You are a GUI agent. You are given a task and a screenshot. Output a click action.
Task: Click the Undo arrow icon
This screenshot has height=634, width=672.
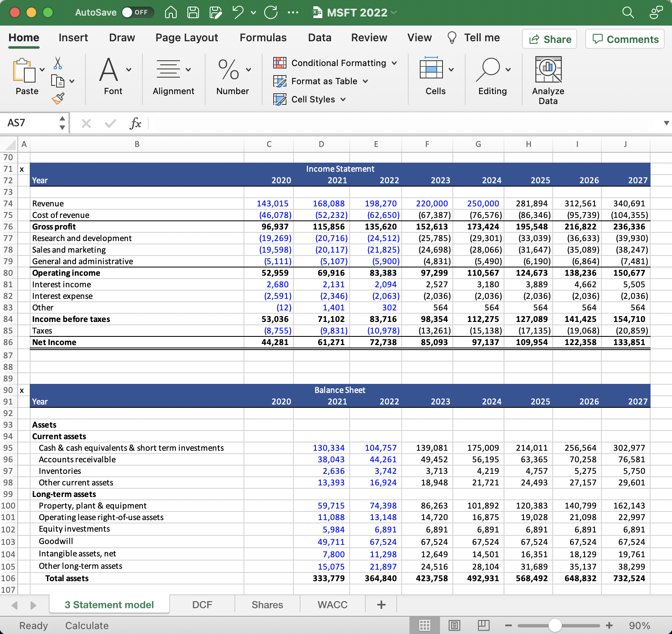click(238, 12)
